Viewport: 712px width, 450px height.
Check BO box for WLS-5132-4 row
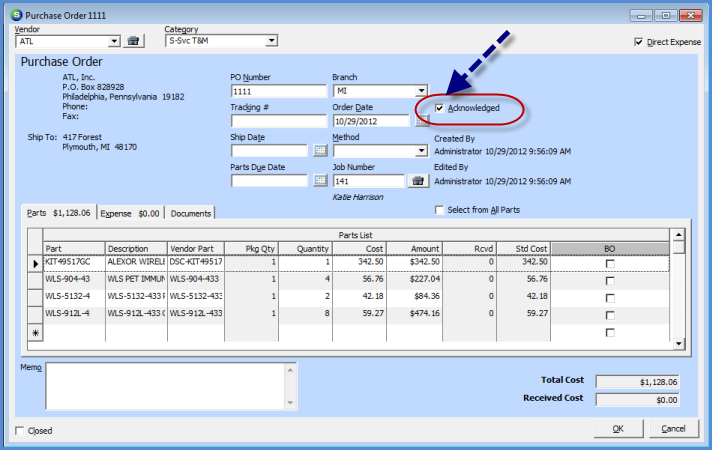[610, 298]
